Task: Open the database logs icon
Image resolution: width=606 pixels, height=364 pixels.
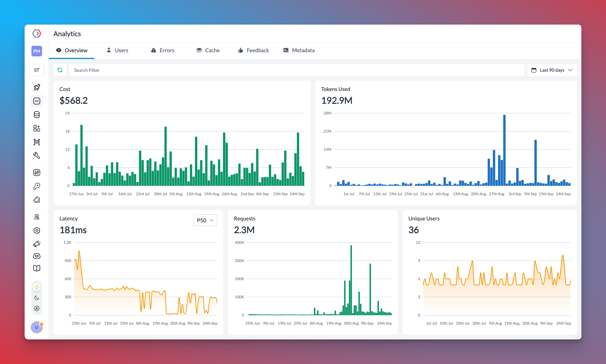Action: pyautogui.click(x=37, y=114)
